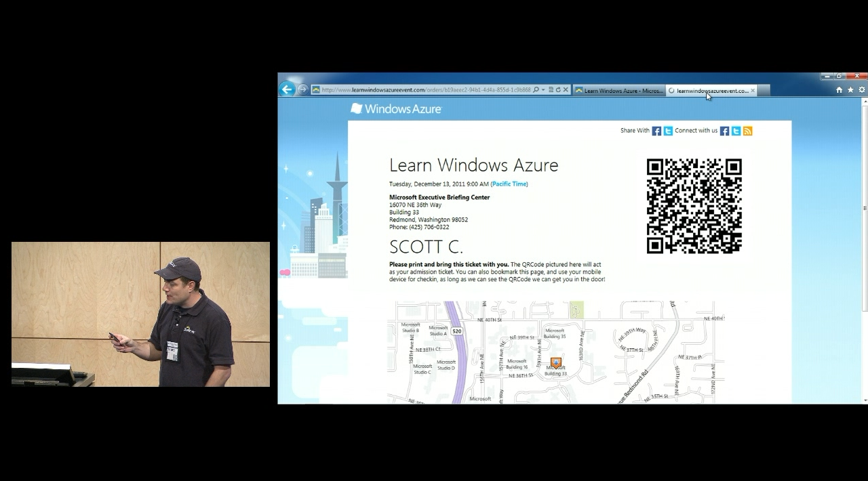Screen dimensions: 868x481
Task: Click the 'Learn Windows Azure' heading
Action: pos(473,165)
